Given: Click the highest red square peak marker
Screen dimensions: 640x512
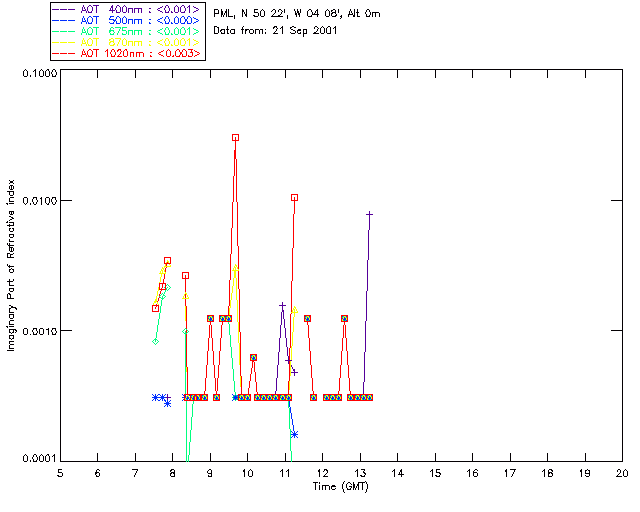Looking at the screenshot, I should point(236,138).
